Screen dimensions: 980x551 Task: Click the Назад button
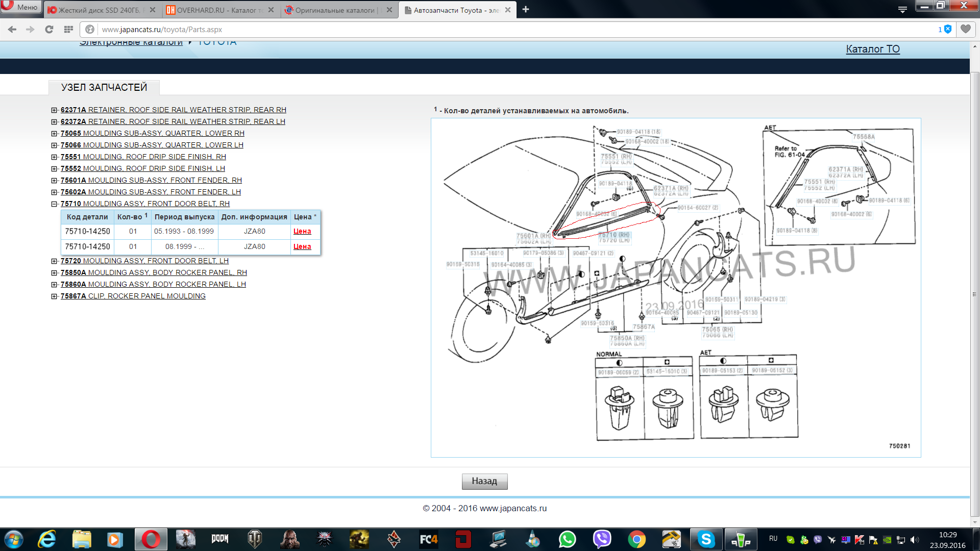click(484, 481)
